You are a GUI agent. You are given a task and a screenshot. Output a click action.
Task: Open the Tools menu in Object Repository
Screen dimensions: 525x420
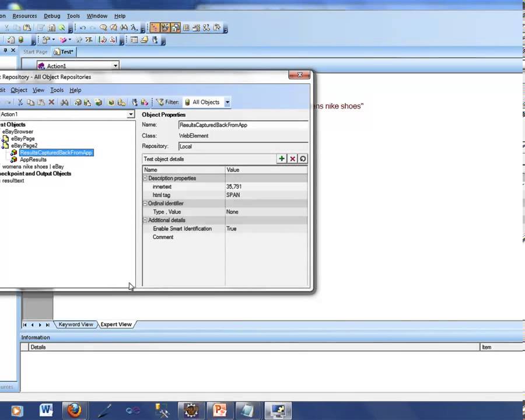coord(57,90)
